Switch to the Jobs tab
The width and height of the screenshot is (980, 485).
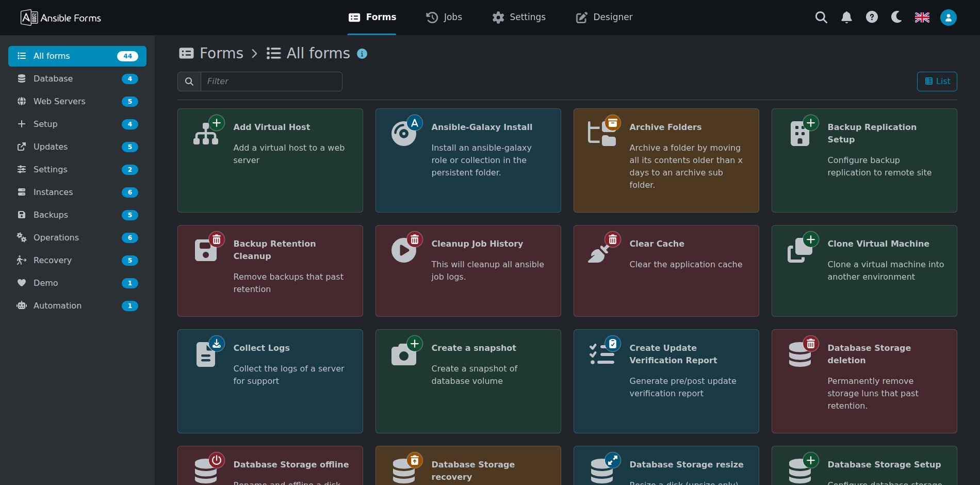444,18
